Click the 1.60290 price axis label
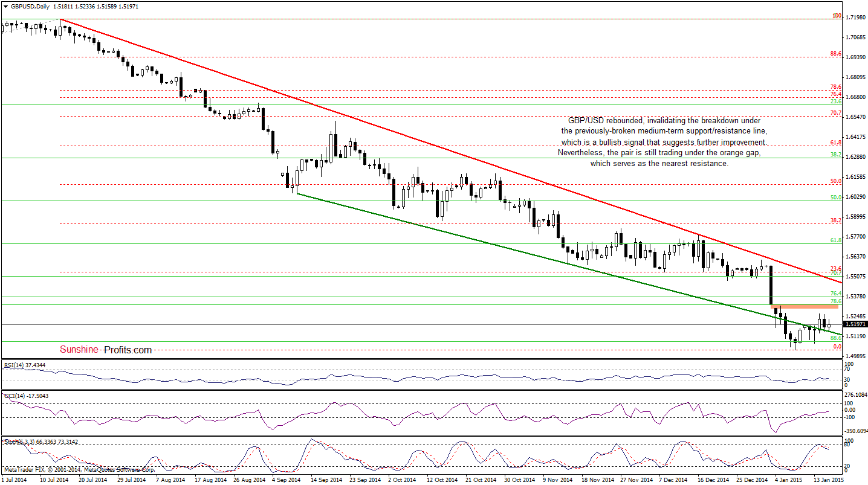This screenshot has height=485, width=868. (856, 198)
